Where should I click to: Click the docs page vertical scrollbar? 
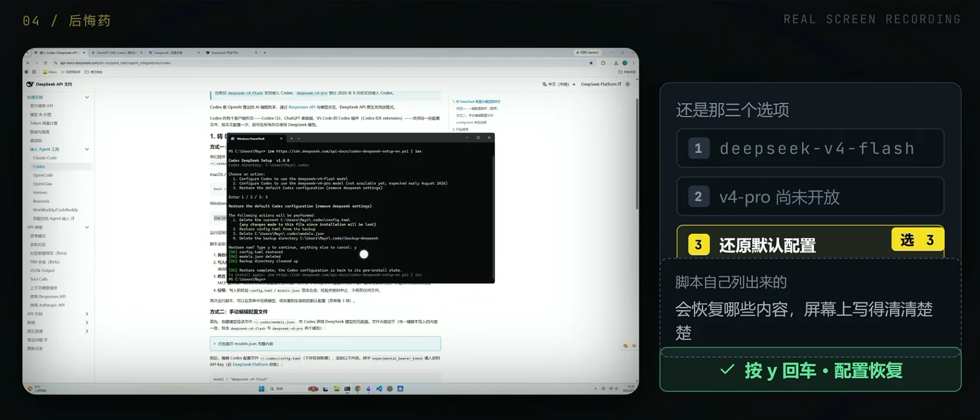click(x=636, y=154)
